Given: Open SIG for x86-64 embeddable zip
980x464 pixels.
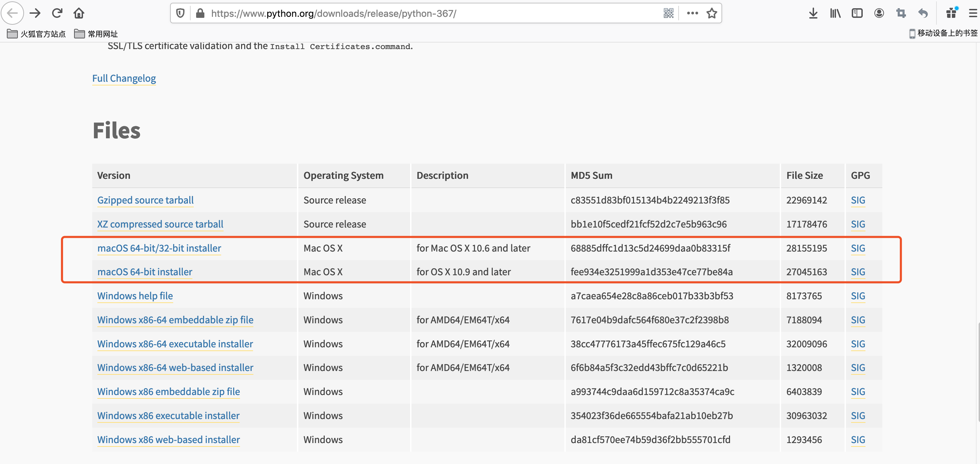Looking at the screenshot, I should 858,320.
